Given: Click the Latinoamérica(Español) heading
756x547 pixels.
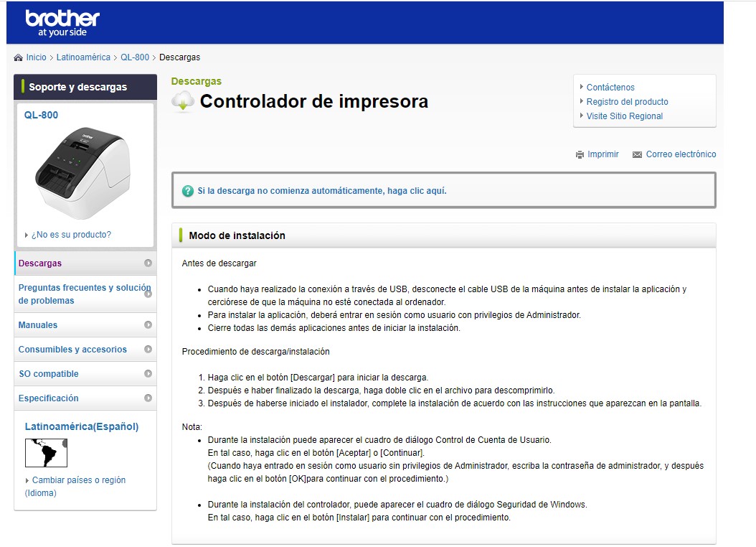Looking at the screenshot, I should pos(82,427).
